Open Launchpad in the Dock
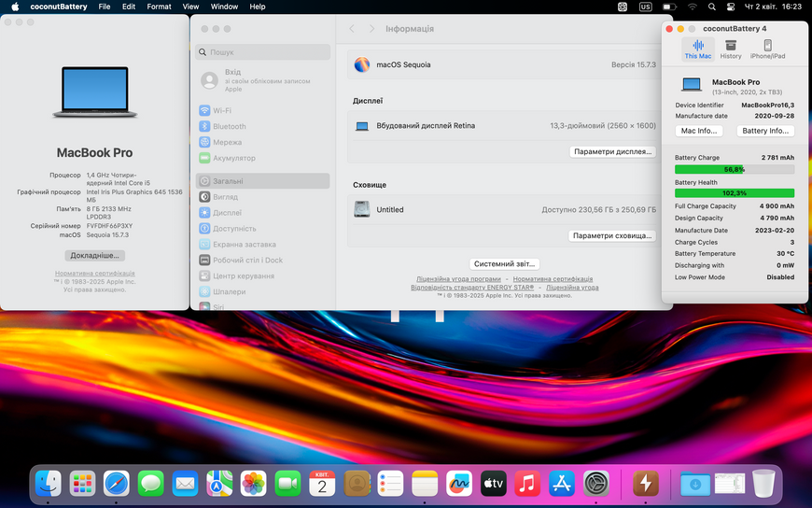This screenshot has height=508, width=812. pos(82,484)
